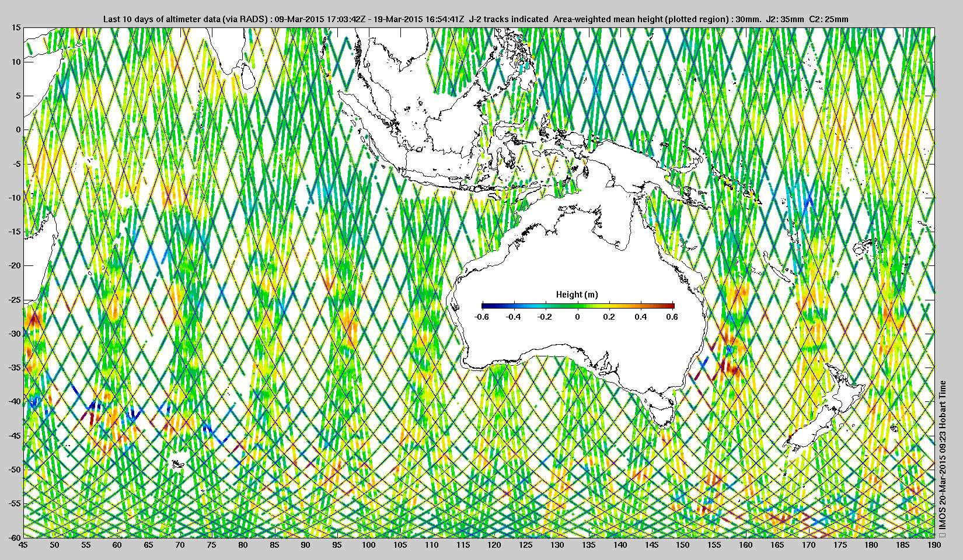Click the latitude axis tick label '5'
This screenshot has width=963, height=560.
[x=19, y=96]
